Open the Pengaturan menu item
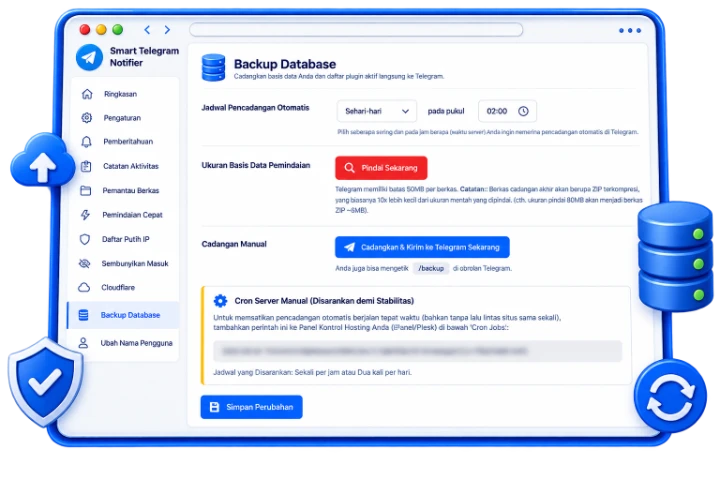This screenshot has height=480, width=720. [123, 118]
